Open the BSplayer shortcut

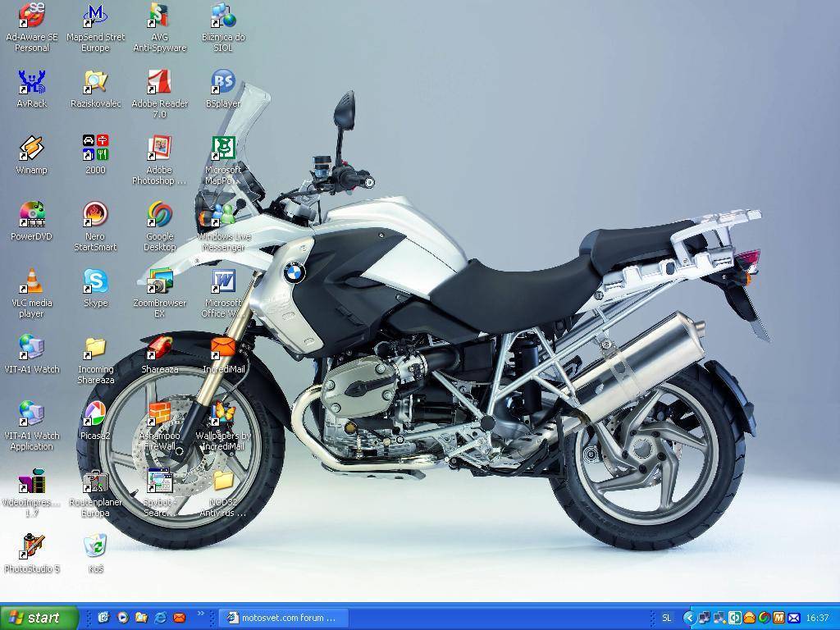223,89
